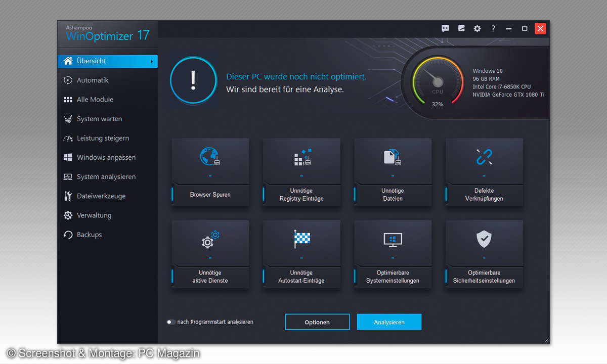Image resolution: width=607 pixels, height=364 pixels.
Task: Click the Optimierbare Systemeinstellungen label
Action: tap(393, 277)
